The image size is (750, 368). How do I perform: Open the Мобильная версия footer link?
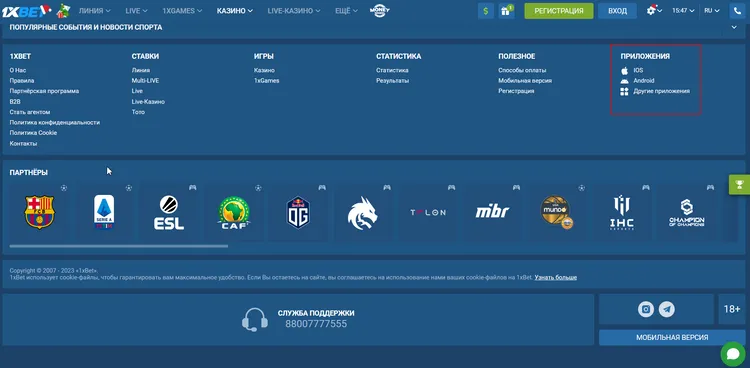[x=525, y=81]
